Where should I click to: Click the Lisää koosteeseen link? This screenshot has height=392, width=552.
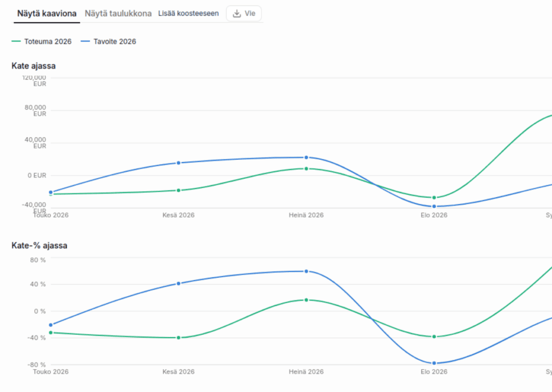click(x=188, y=13)
